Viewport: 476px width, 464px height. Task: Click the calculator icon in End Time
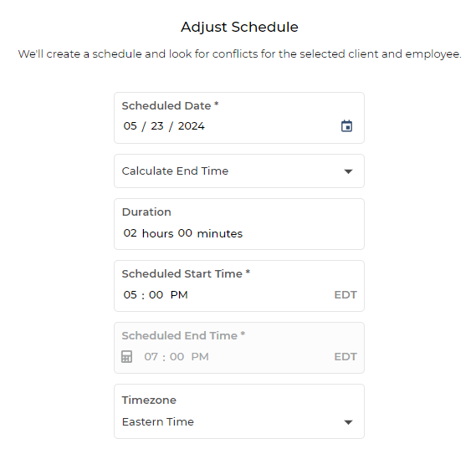pyautogui.click(x=126, y=357)
